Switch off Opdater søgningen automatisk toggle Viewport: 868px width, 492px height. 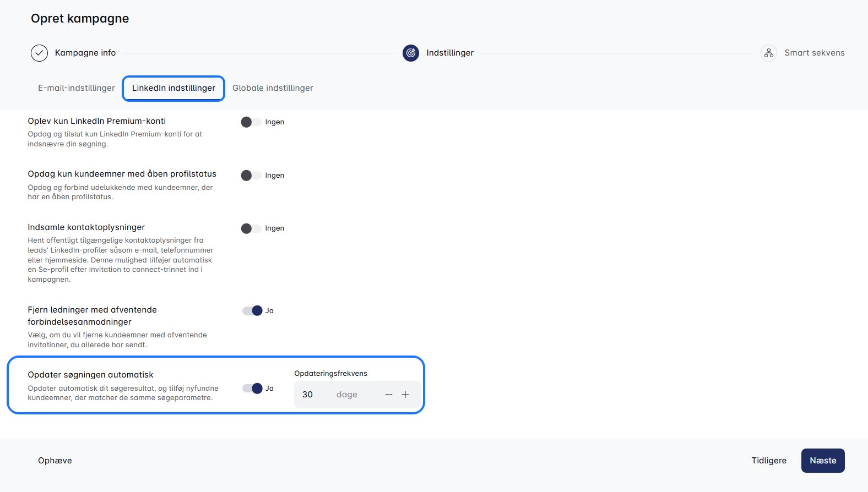pos(252,389)
